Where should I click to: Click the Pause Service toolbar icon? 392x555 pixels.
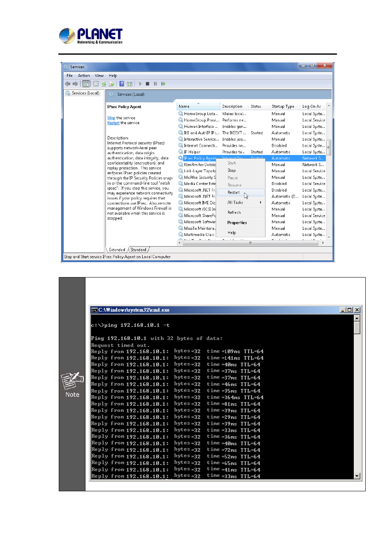click(155, 84)
